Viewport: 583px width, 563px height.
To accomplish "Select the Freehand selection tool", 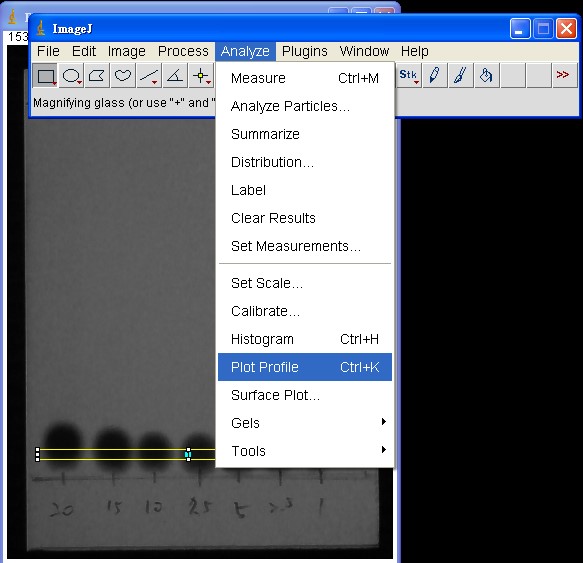I will click(123, 76).
